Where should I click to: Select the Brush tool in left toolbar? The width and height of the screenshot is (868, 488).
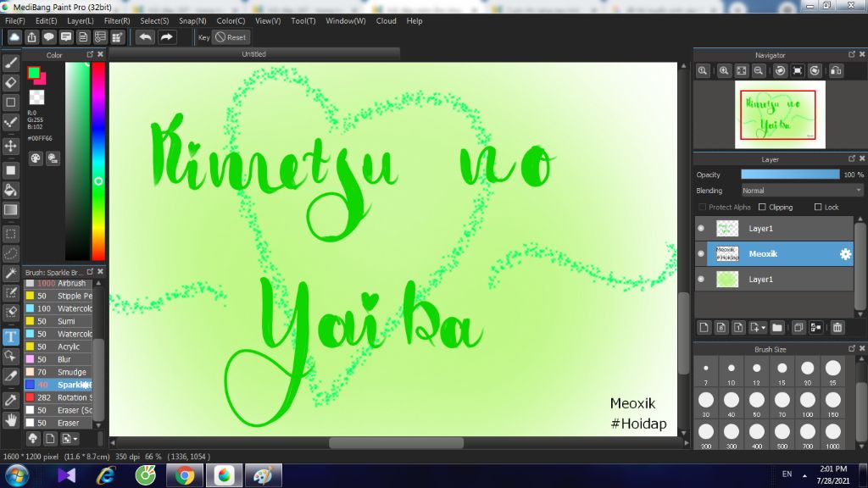10,63
